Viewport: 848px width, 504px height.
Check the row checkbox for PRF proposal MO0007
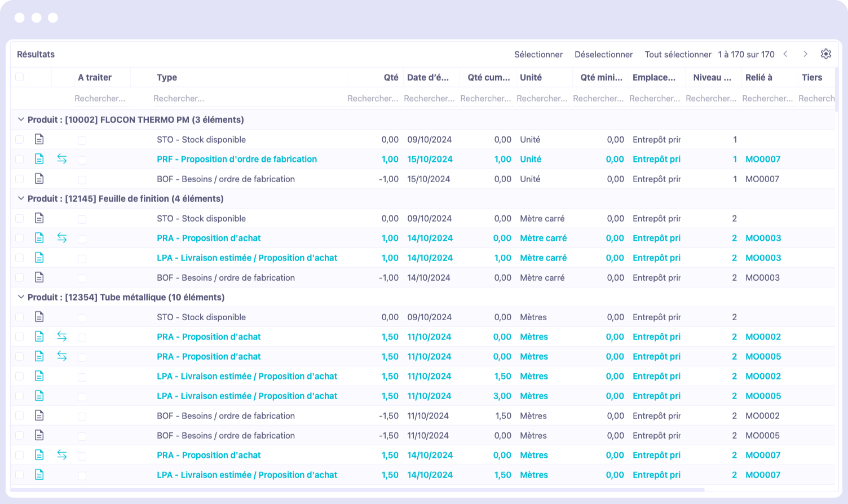click(x=20, y=160)
